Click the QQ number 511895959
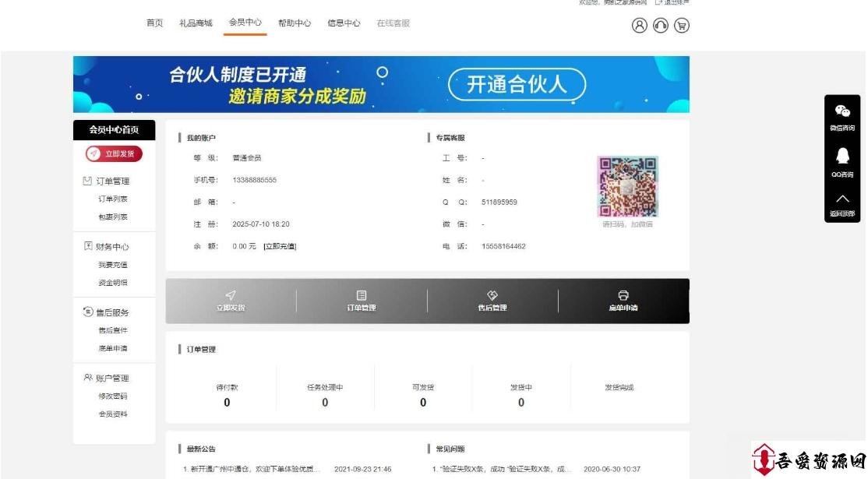The width and height of the screenshot is (868, 479). pyautogui.click(x=499, y=203)
